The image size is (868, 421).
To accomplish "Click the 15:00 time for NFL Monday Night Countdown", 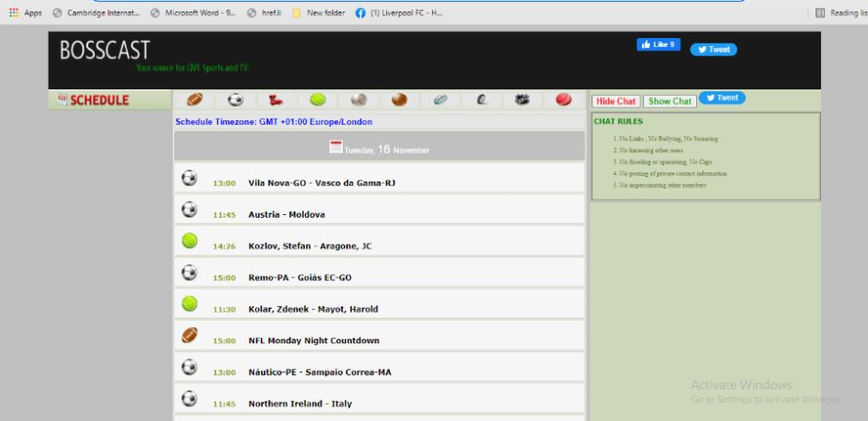I will pyautogui.click(x=224, y=341).
